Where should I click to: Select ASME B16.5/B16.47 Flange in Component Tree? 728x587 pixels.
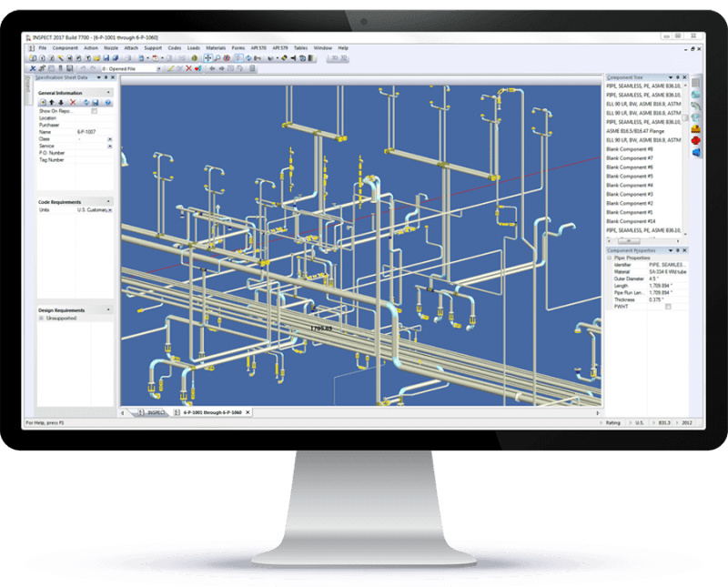pos(635,131)
